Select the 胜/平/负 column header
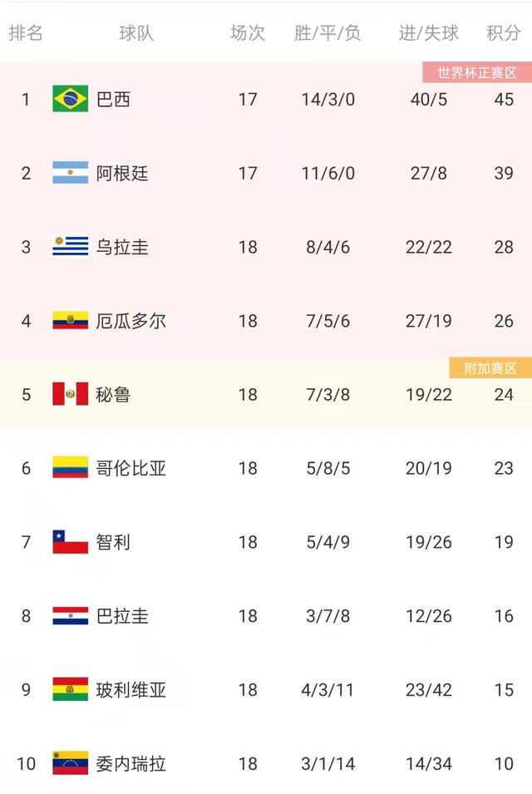Image resolution: width=532 pixels, height=794 pixels. (x=328, y=33)
